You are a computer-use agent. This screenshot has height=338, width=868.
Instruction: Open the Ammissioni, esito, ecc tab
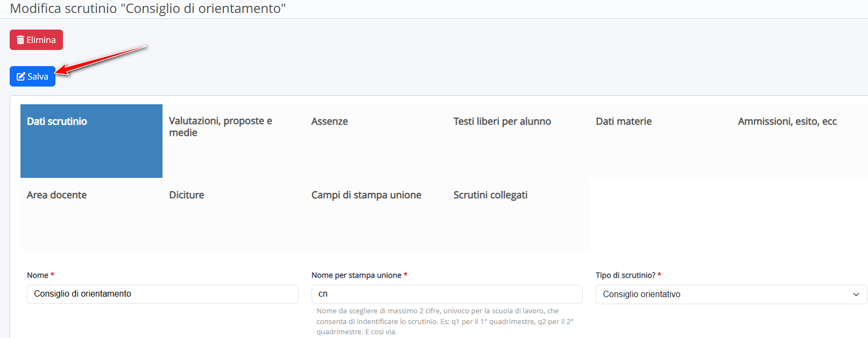[x=800, y=141]
